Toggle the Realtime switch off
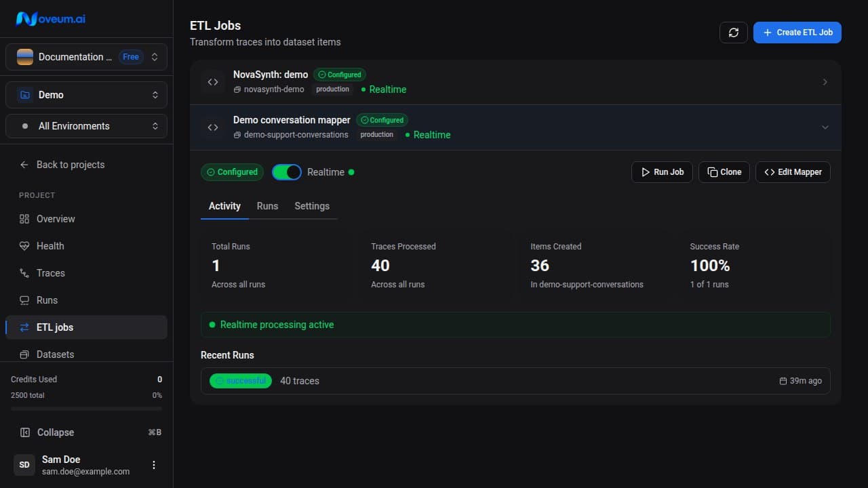Screen dimensions: 868x488 pyautogui.click(x=287, y=172)
